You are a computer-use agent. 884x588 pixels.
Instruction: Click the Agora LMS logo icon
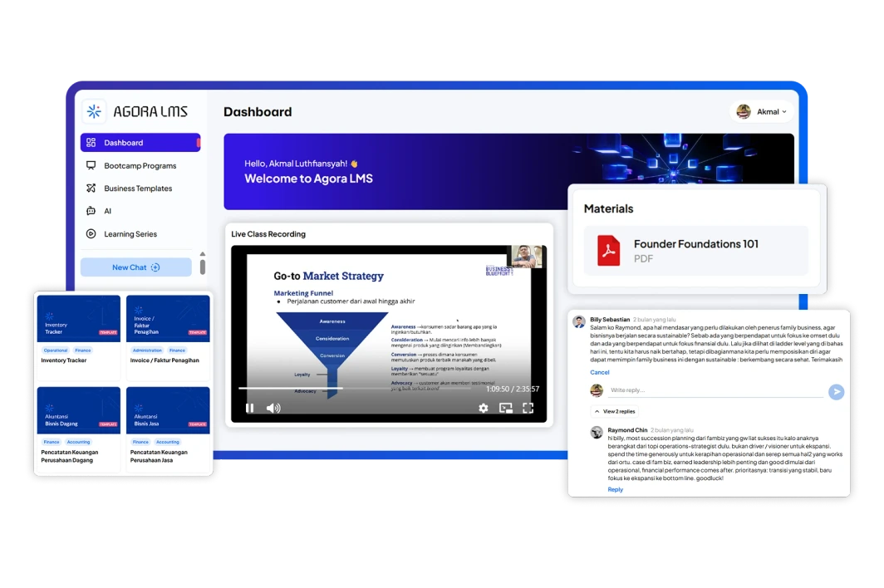[94, 111]
